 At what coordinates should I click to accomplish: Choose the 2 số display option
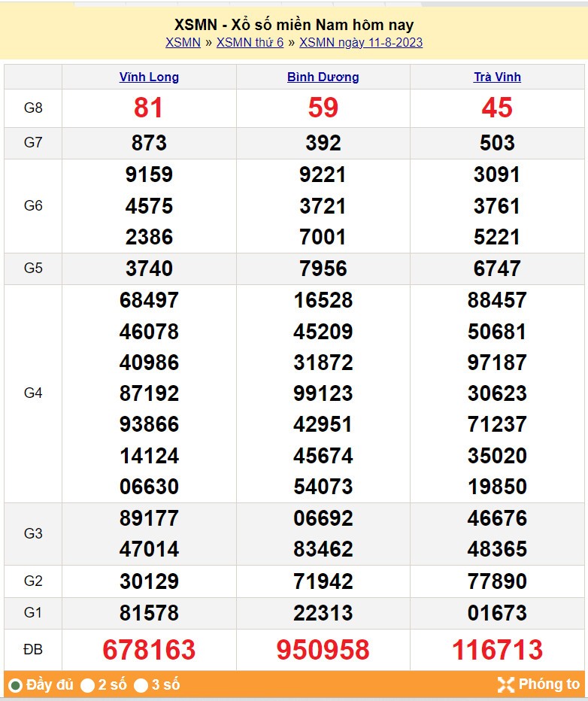click(x=88, y=685)
